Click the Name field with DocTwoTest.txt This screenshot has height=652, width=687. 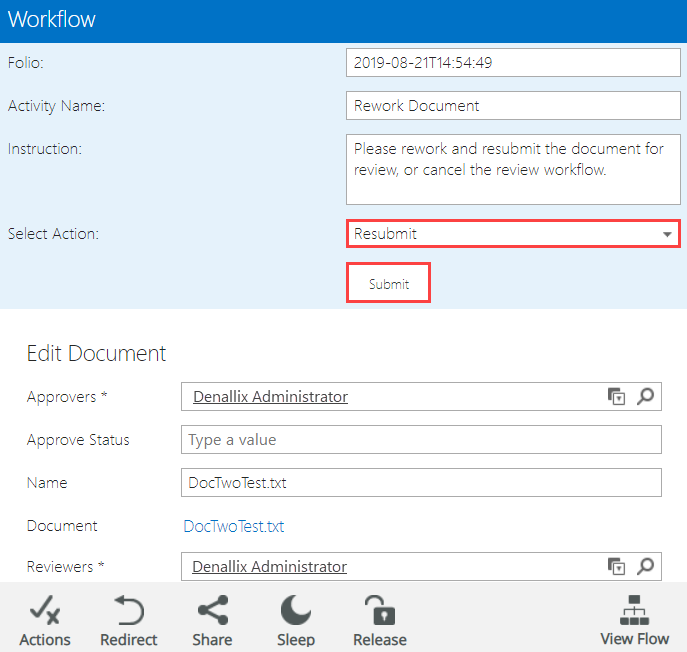[x=420, y=483]
